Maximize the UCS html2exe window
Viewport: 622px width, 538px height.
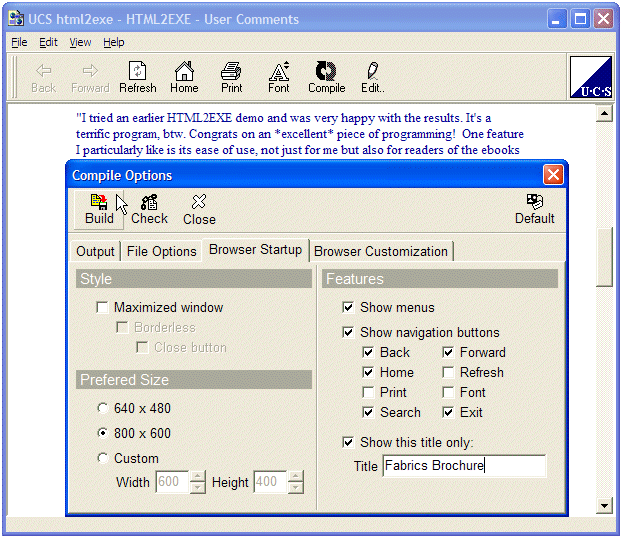[x=580, y=19]
